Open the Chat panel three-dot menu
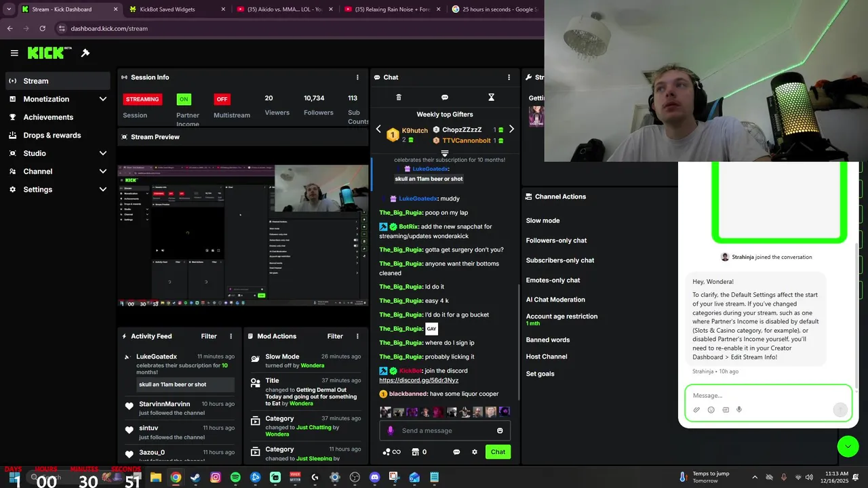The image size is (868, 488). click(x=509, y=77)
